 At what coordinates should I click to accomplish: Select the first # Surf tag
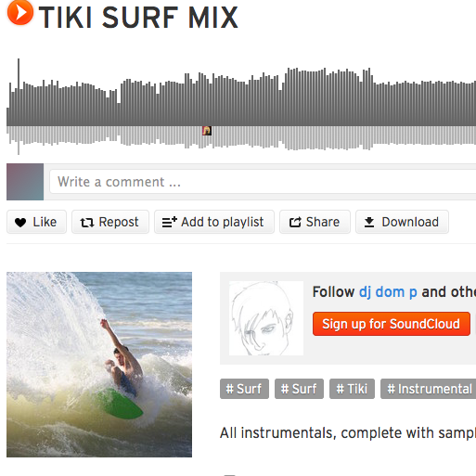pos(244,389)
